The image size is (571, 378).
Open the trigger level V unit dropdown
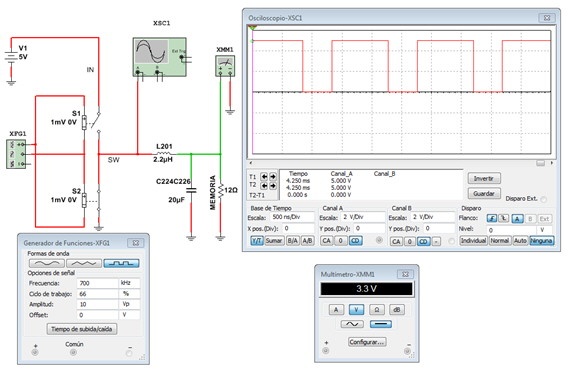544,230
